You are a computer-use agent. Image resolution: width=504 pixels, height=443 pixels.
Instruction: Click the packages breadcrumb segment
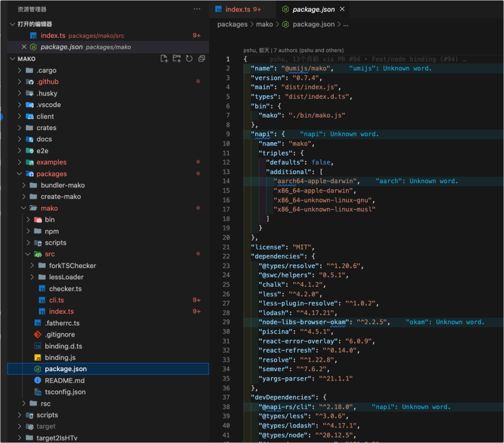(232, 24)
